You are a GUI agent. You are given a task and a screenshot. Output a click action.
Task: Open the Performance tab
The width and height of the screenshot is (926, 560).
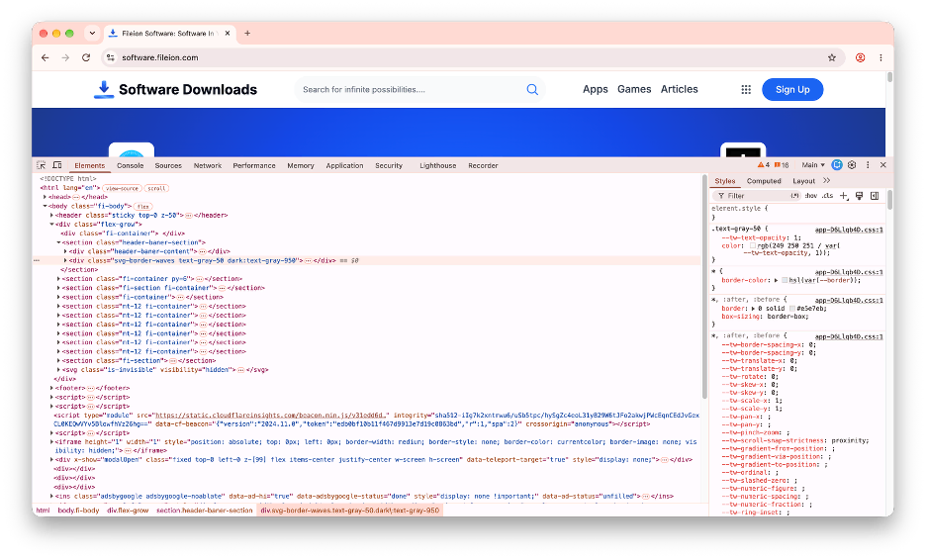(x=254, y=165)
